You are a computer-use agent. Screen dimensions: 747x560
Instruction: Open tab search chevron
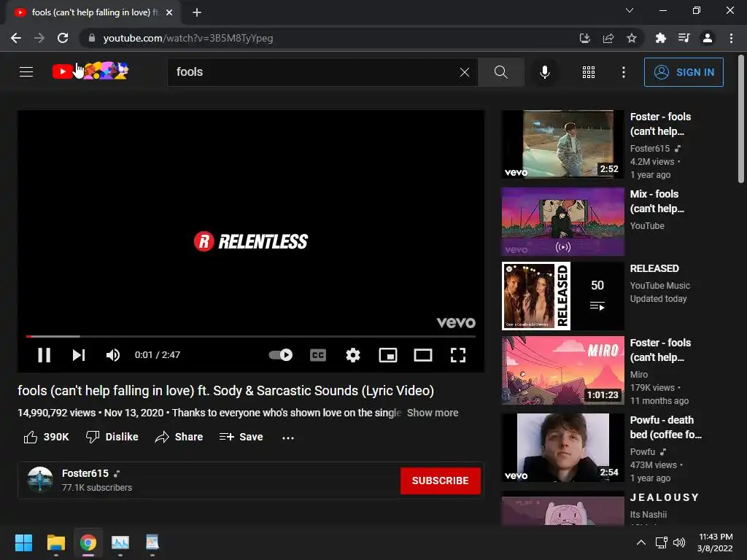click(630, 10)
